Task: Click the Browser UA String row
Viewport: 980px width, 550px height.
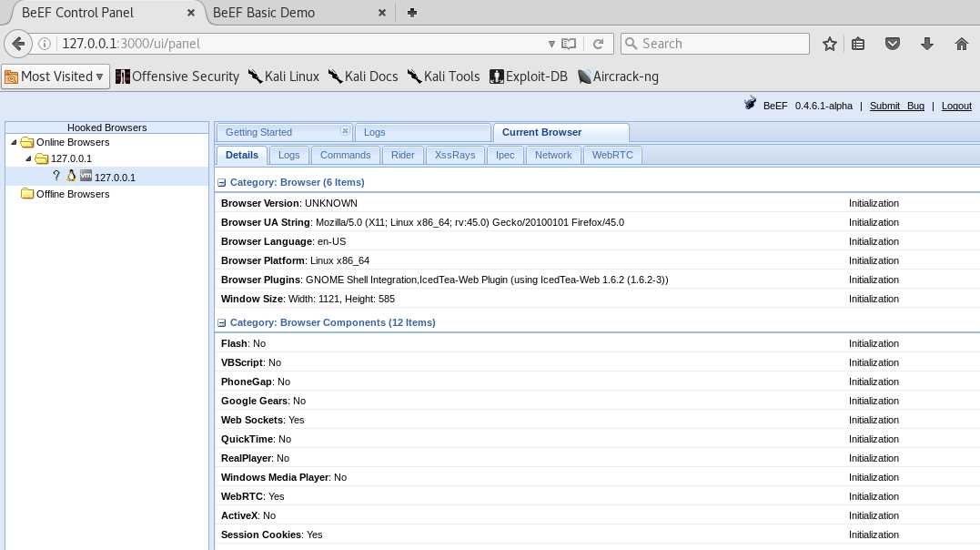Action: tap(597, 223)
